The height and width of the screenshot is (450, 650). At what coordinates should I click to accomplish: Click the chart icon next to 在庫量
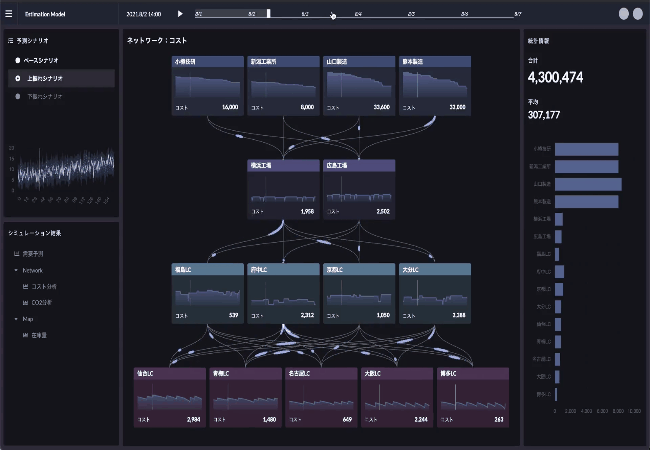click(x=24, y=334)
